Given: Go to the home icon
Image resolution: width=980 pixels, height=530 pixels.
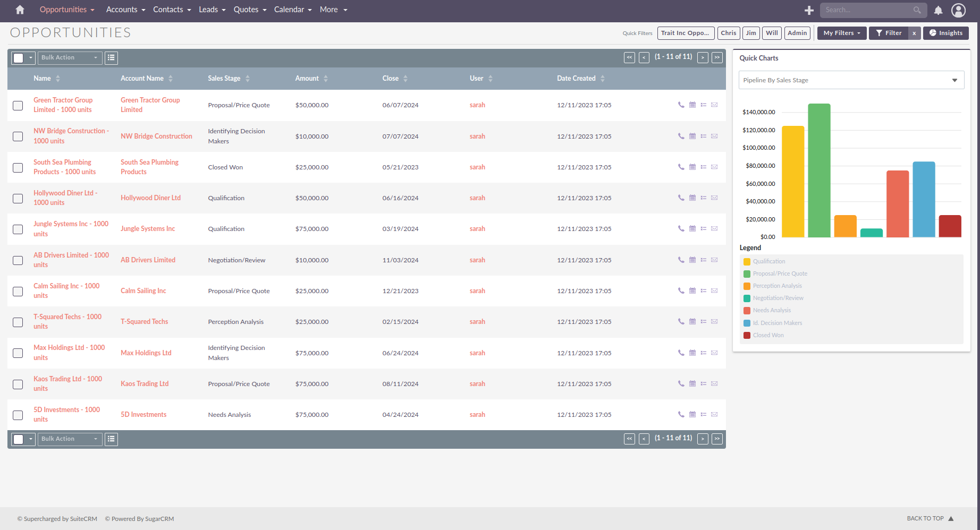Looking at the screenshot, I should coord(20,10).
